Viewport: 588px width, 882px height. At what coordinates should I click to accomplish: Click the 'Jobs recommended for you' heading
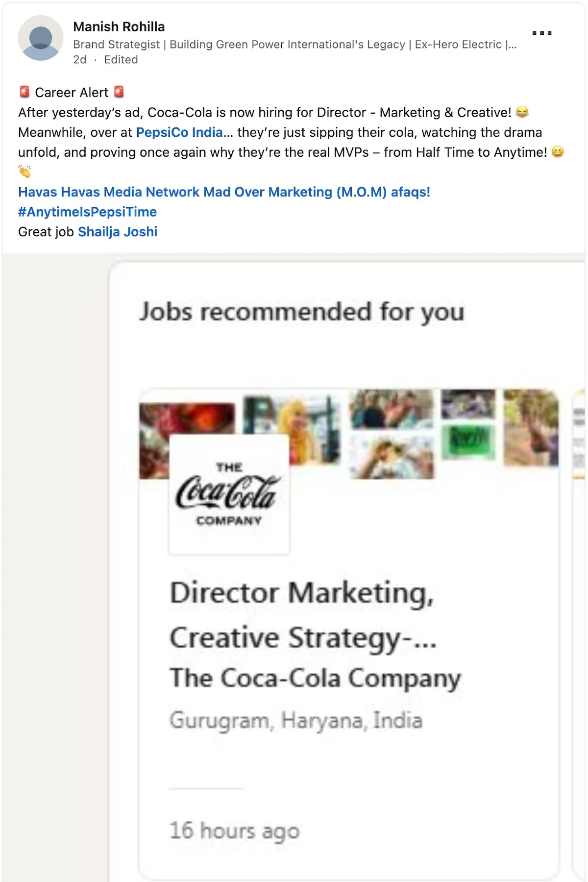[302, 312]
